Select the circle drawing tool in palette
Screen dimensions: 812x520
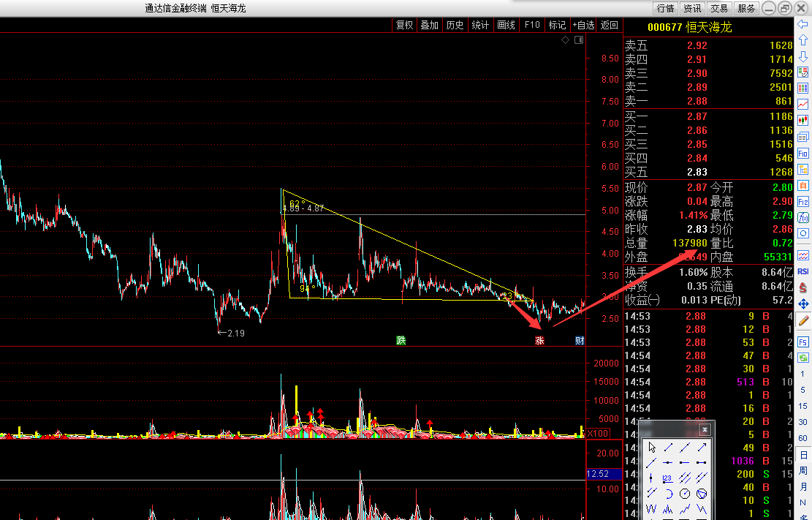[685, 494]
